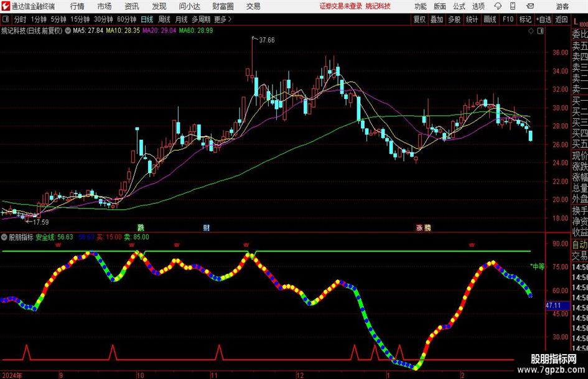Select the 日线 daily period
The height and width of the screenshot is (379, 588).
[147, 19]
